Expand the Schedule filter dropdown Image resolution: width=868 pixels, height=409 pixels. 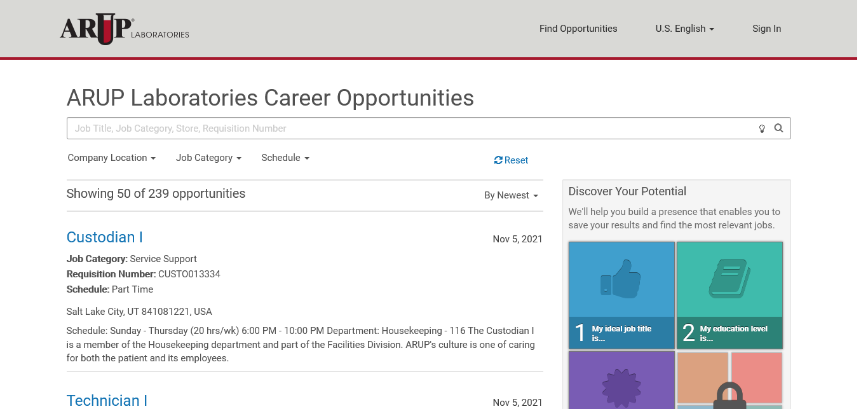pos(285,158)
